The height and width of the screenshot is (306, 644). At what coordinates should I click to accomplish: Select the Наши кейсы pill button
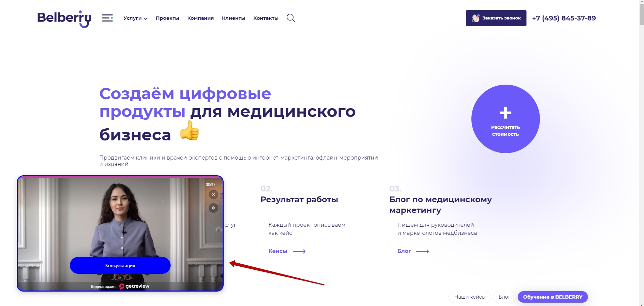pos(470,297)
